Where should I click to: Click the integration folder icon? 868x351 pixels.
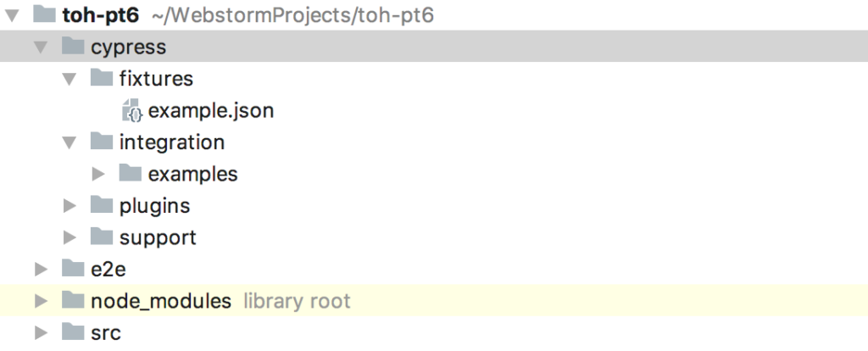[x=102, y=142]
